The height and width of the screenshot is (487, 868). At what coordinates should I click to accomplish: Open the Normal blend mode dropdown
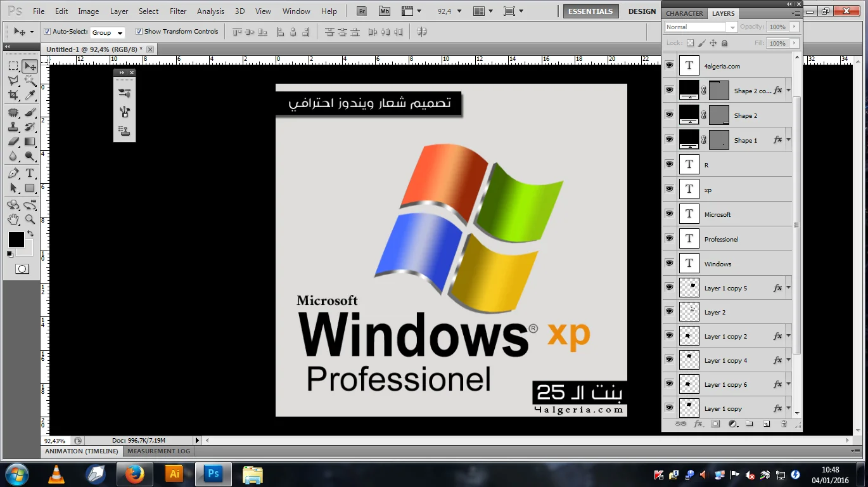[x=700, y=27]
